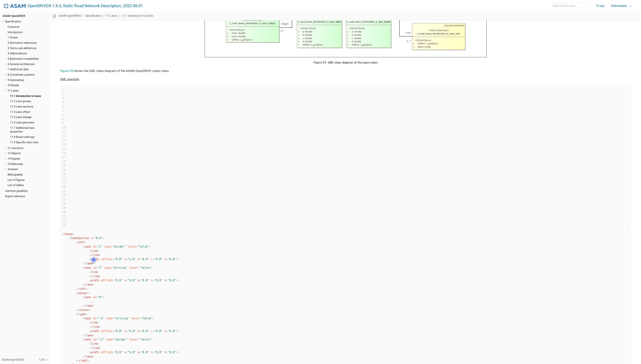Open 11.6 Lane geometry

(x=22, y=123)
